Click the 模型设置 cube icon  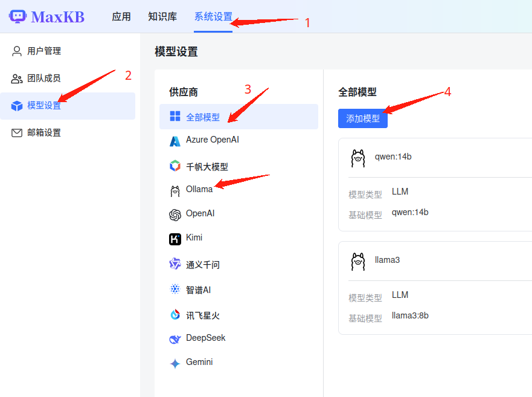[17, 106]
